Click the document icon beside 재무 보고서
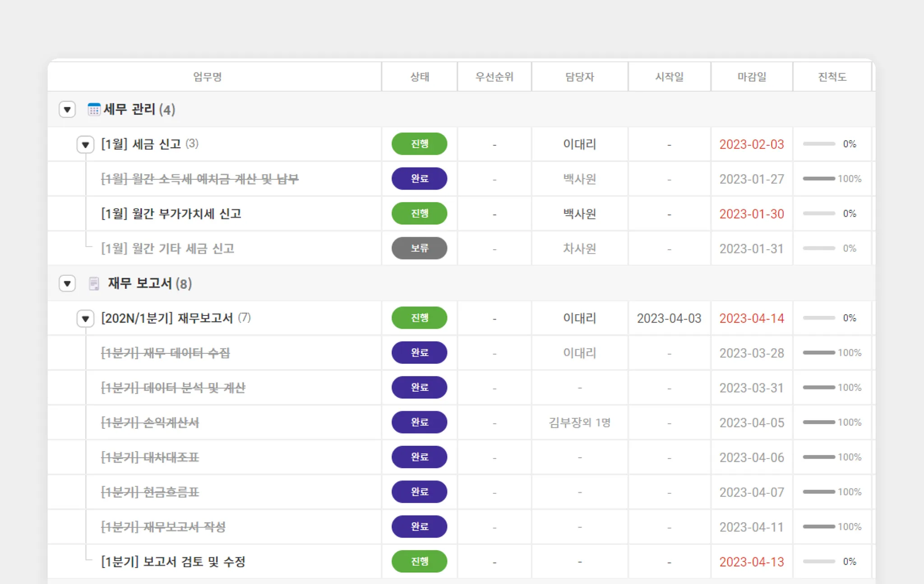The image size is (924, 584). point(94,284)
